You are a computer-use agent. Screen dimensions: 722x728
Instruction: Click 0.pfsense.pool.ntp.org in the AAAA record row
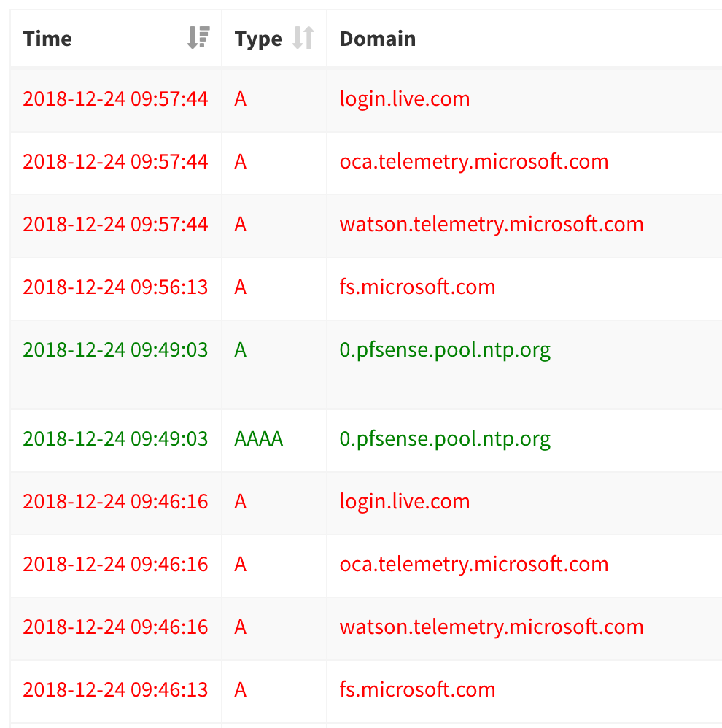pyautogui.click(x=445, y=438)
